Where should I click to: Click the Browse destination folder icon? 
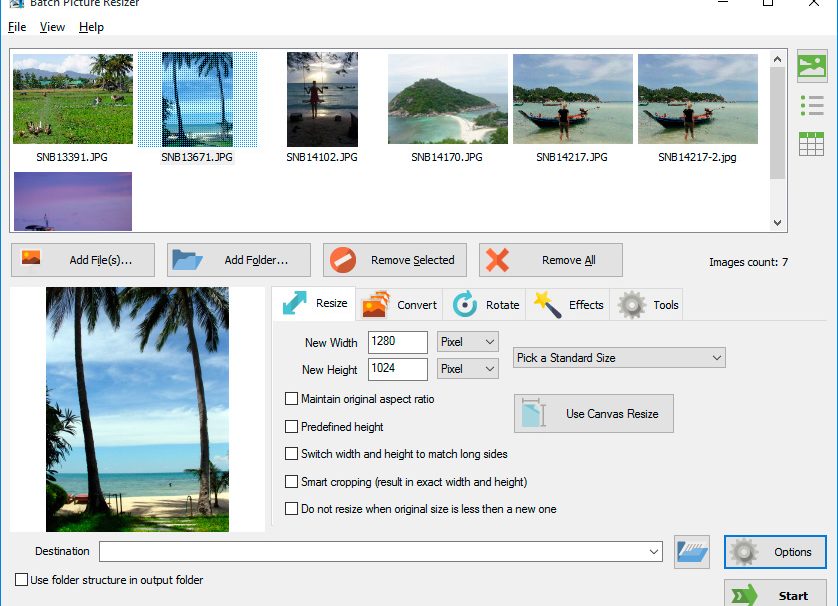tap(692, 551)
